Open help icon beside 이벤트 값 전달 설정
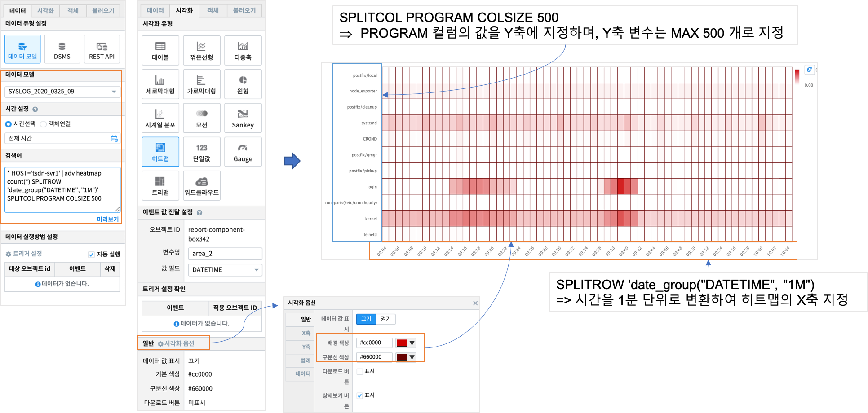868x413 pixels. pos(199,212)
